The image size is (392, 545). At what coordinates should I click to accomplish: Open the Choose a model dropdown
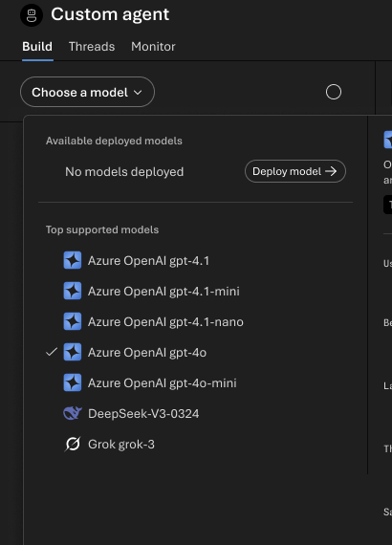(88, 92)
